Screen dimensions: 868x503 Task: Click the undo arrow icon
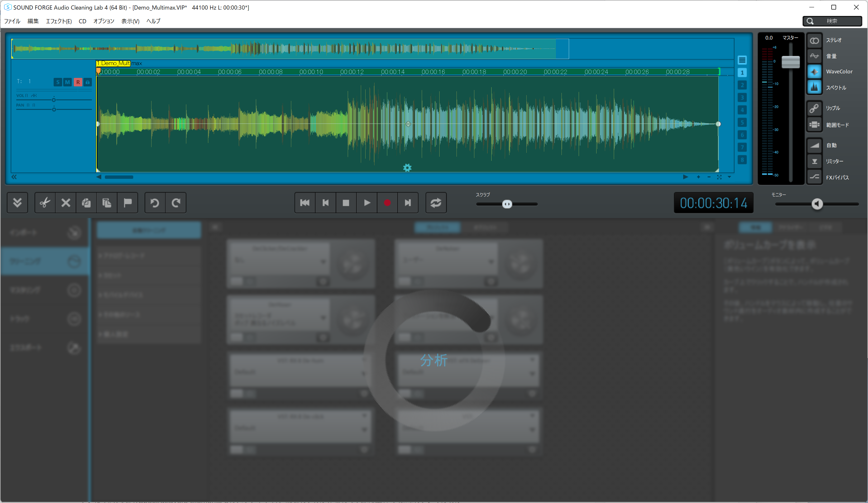pyautogui.click(x=155, y=203)
